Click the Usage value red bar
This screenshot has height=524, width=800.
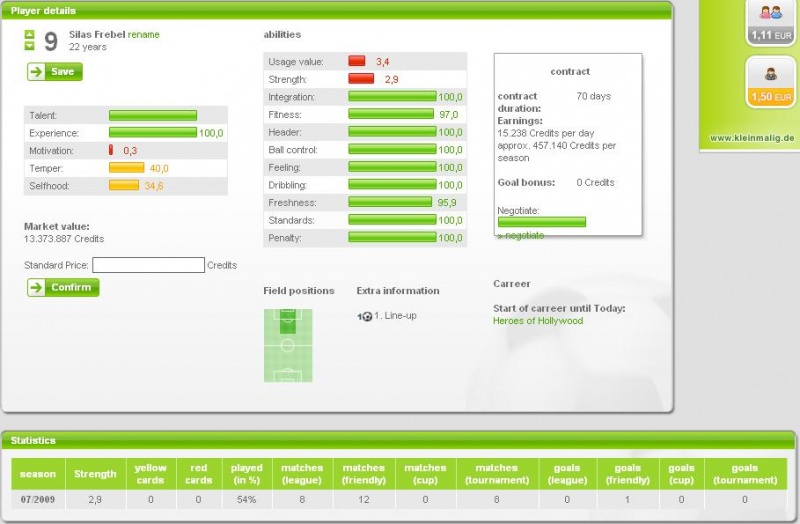click(x=357, y=61)
